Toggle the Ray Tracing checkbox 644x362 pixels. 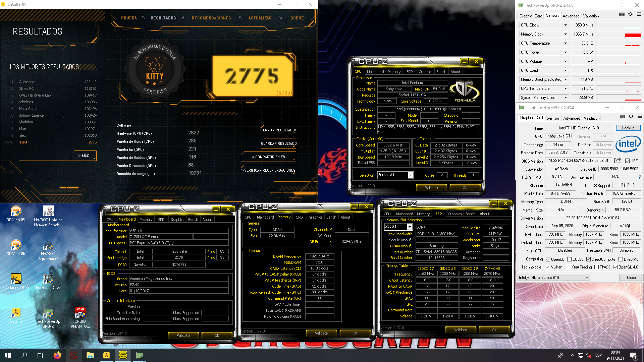tap(569, 267)
